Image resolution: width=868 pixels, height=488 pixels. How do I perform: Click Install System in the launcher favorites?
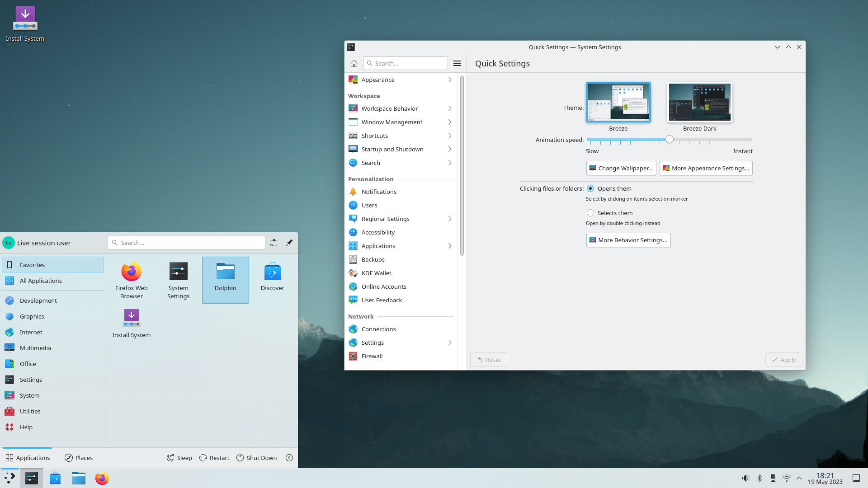pyautogui.click(x=132, y=324)
